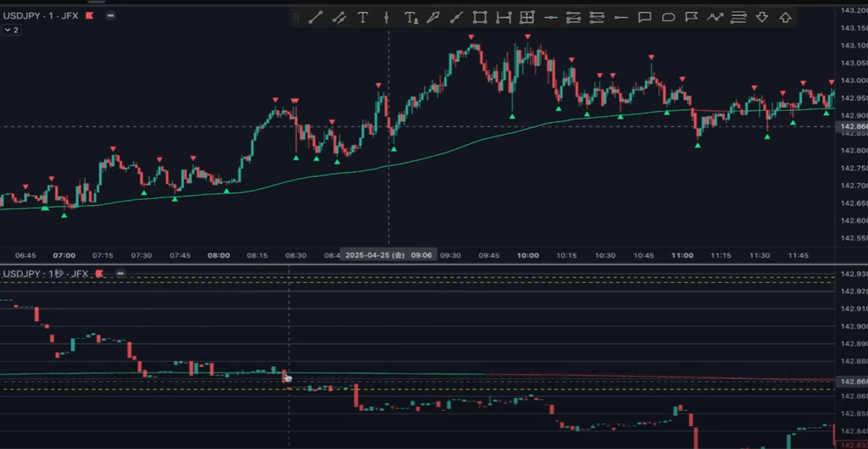Expand the collapsed indicators legend showing 2
Viewport: 868px width, 449px height.
pyautogui.click(x=11, y=30)
